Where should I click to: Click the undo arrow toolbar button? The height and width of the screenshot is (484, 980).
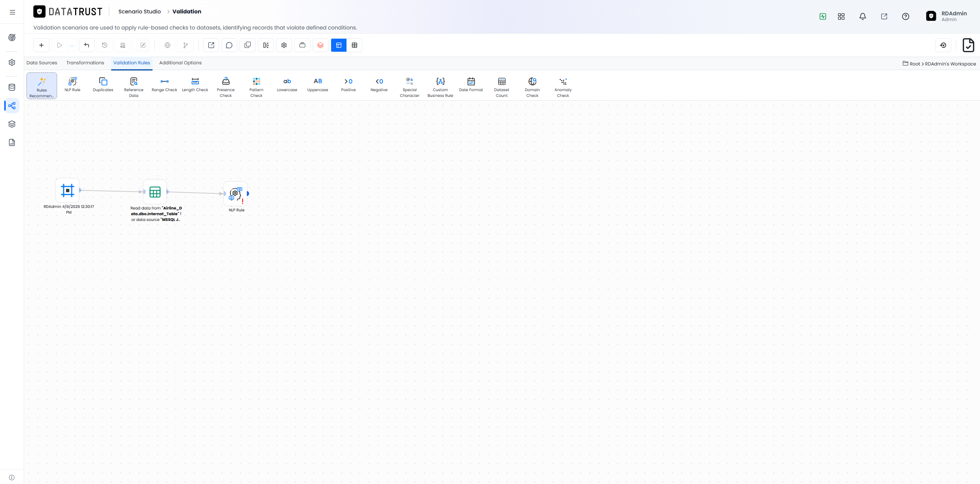[x=87, y=45]
